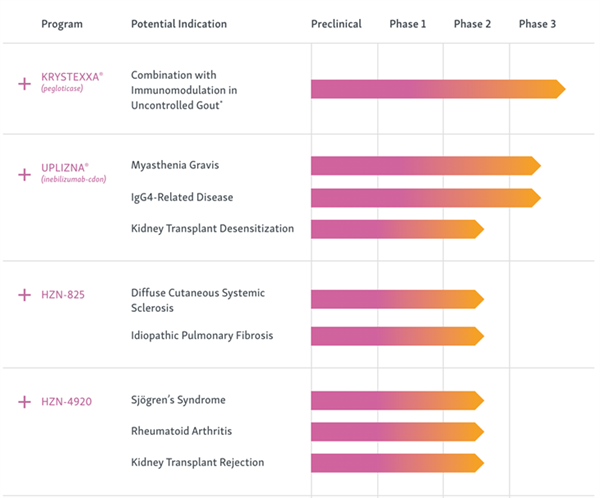Viewport: 600px width, 498px height.
Task: Expand the HZN-4920 program plus icon
Action: (24, 402)
